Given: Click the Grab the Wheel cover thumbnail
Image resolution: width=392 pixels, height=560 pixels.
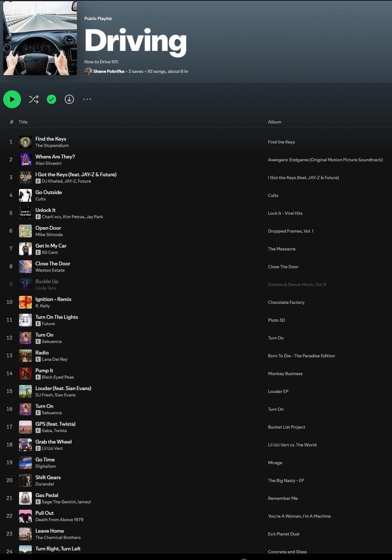Looking at the screenshot, I should coord(25,445).
